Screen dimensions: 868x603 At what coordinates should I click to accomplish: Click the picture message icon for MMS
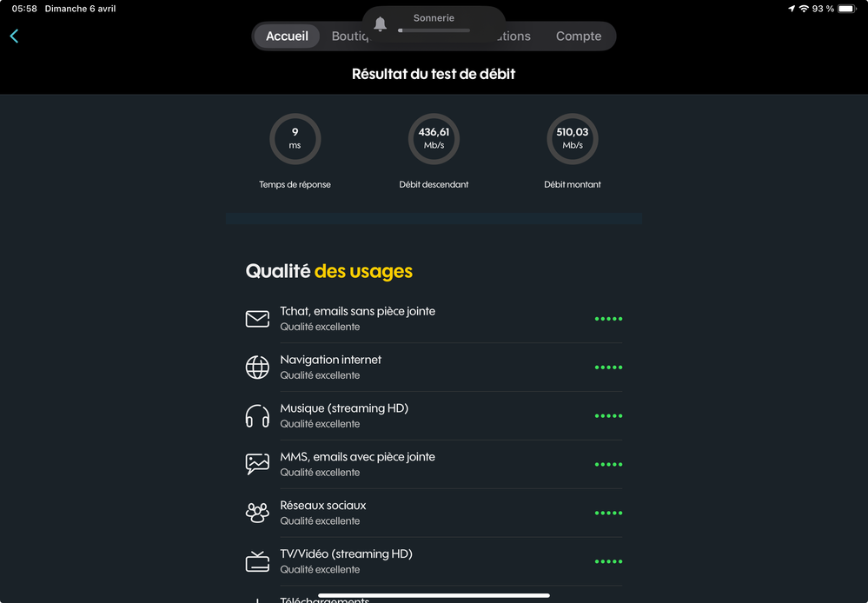257,464
